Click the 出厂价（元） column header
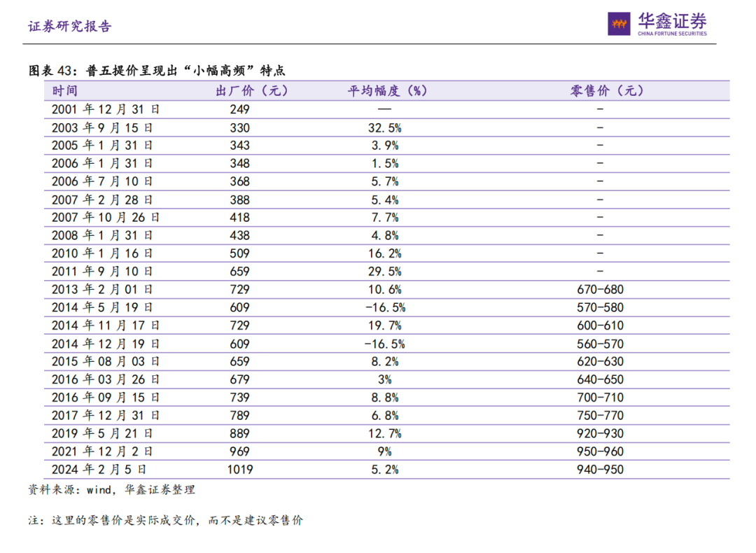The height and width of the screenshot is (553, 756). pyautogui.click(x=251, y=91)
